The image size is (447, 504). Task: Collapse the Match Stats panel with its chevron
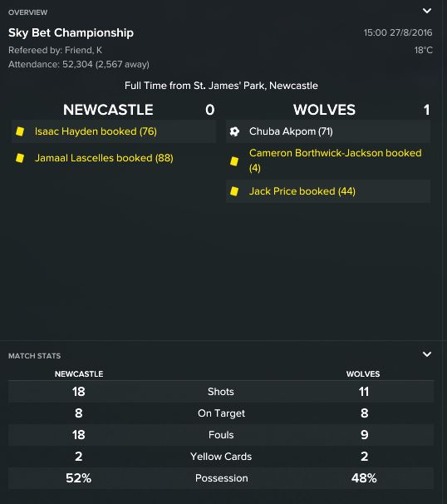click(x=427, y=354)
